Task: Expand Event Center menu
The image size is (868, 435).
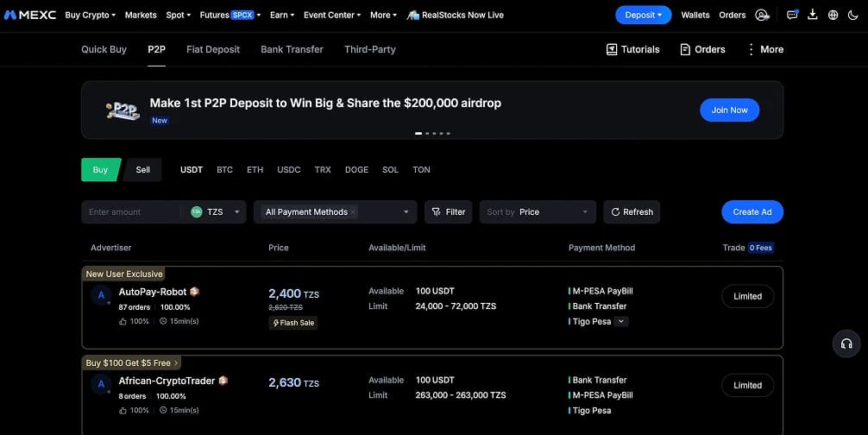Action: (332, 15)
